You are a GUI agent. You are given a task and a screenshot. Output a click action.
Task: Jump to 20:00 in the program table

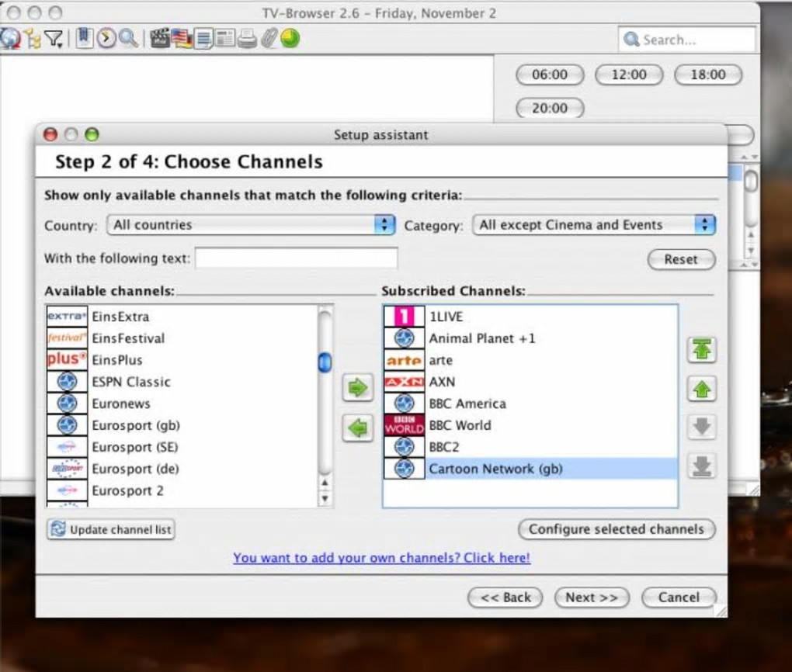550,108
